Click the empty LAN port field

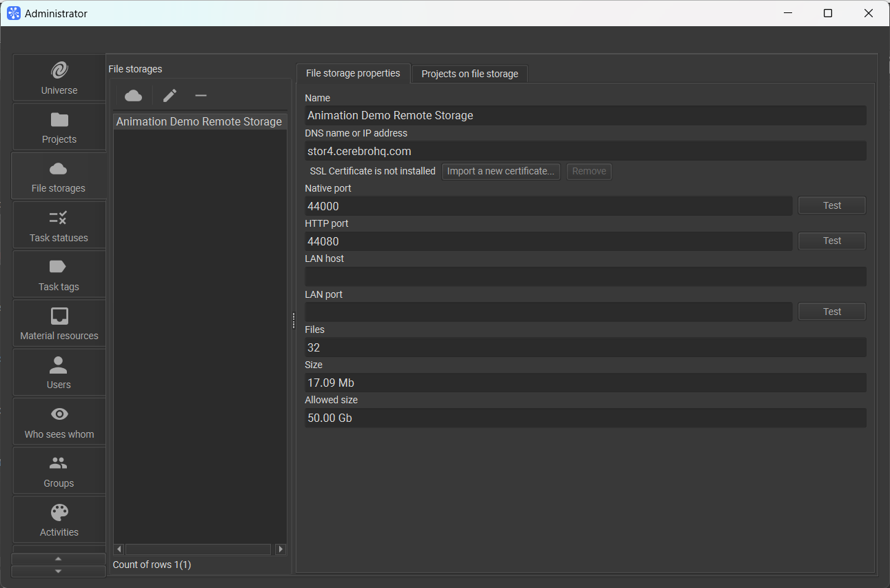549,312
